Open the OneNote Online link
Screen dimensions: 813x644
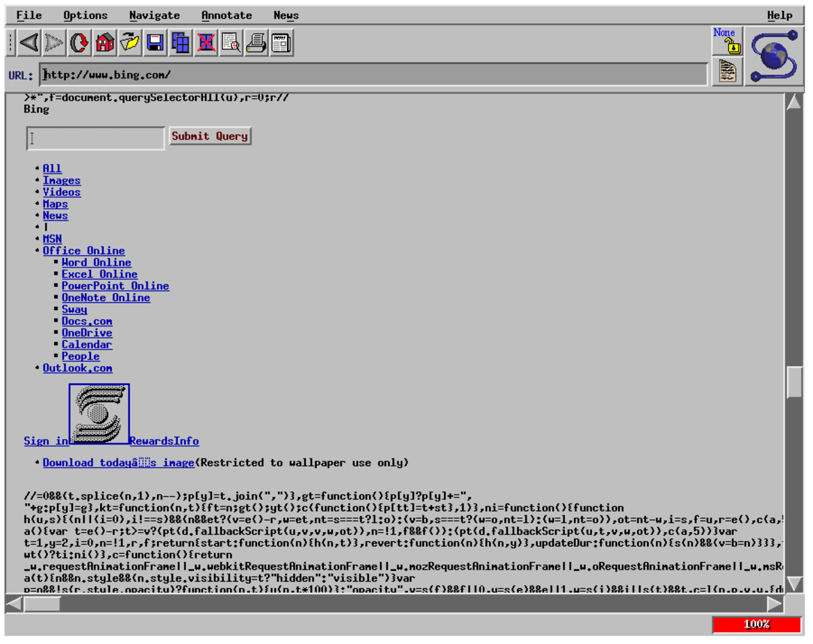(x=106, y=297)
